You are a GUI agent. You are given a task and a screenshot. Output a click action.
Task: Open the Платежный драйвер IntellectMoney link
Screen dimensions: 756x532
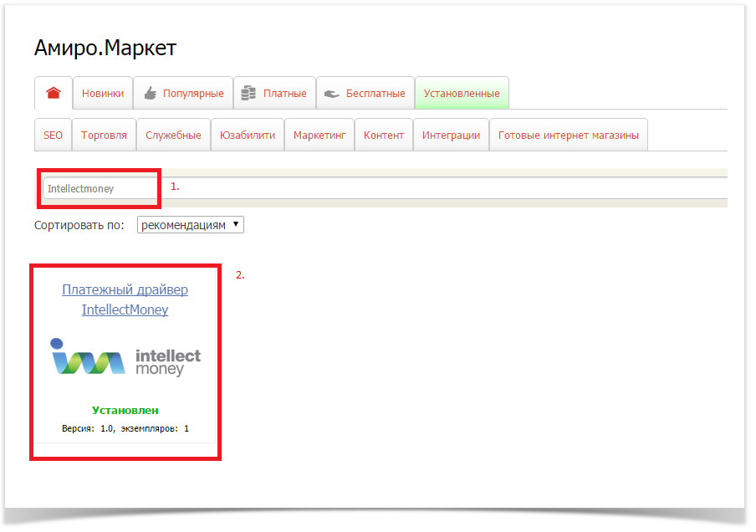(x=125, y=299)
